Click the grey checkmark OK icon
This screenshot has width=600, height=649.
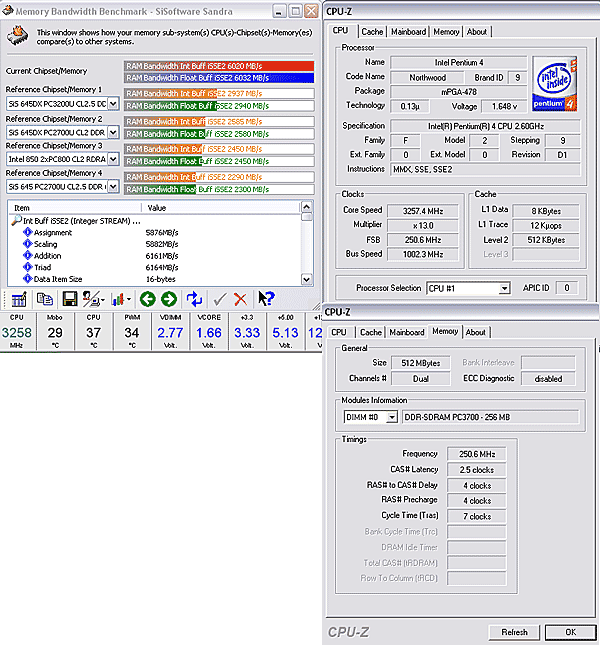(220, 299)
